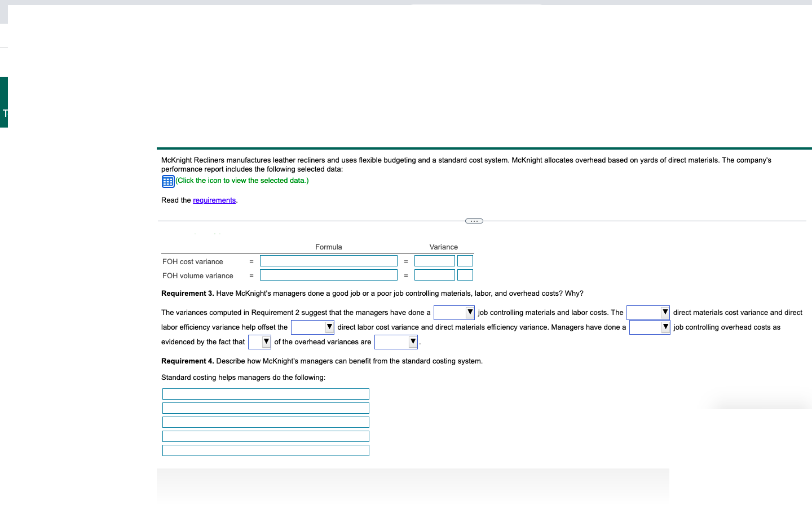Screen dimensions: 812x508
Task: Click the third standard costing answer field
Action: [x=266, y=422]
